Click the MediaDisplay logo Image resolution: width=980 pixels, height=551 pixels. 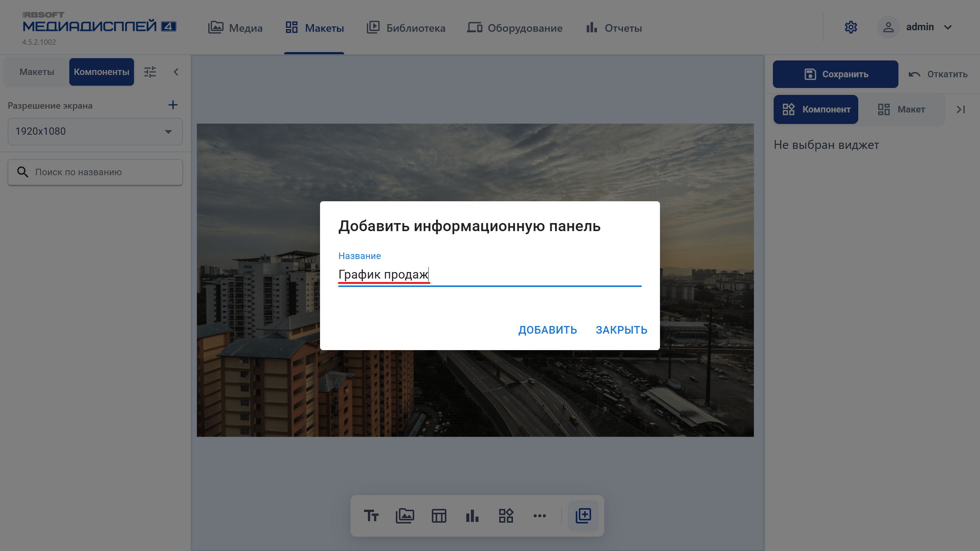tap(99, 22)
